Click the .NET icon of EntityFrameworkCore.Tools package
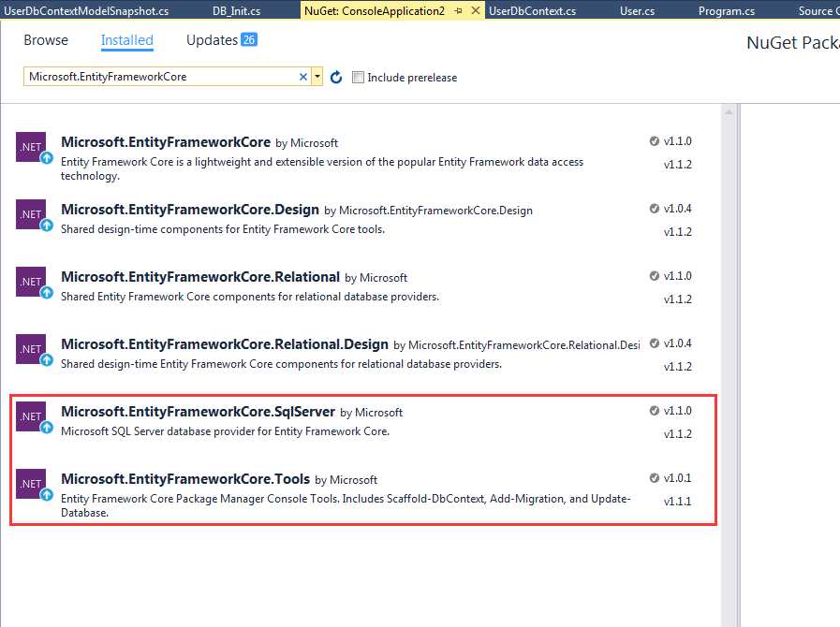840x627 pixels. click(x=31, y=484)
